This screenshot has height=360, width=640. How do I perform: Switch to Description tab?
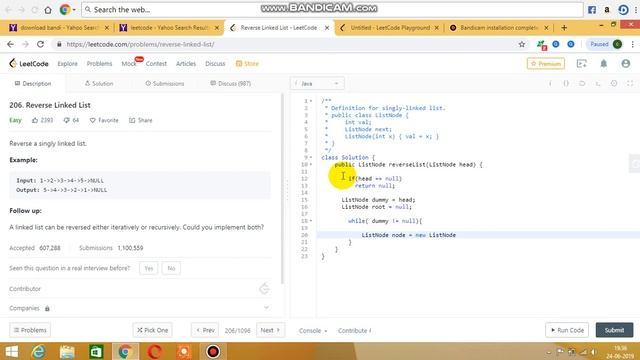[33, 84]
